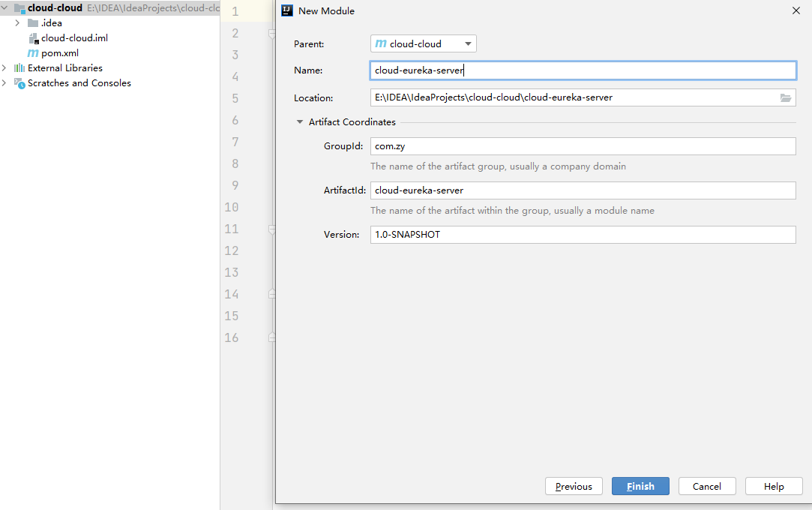
Task: Click the cloud-cloud project root folder icon
Action: pos(19,8)
